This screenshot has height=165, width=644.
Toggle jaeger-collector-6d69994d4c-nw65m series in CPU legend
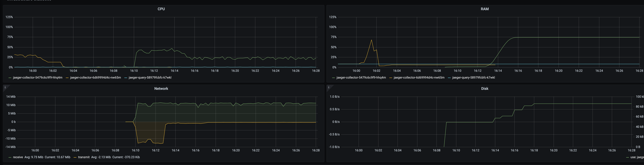pos(96,78)
